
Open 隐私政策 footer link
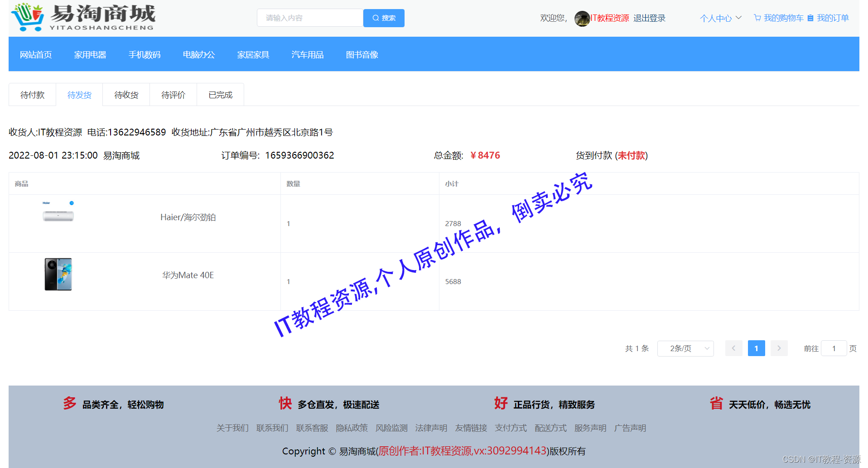352,428
